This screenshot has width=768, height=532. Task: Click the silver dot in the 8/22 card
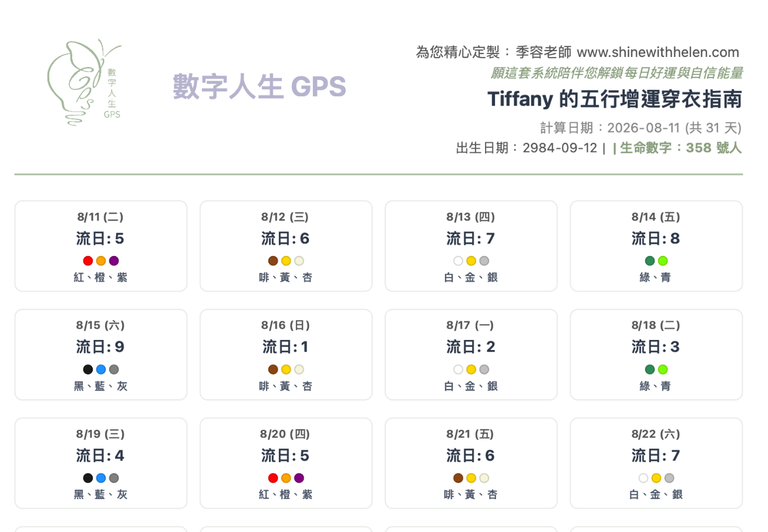pos(669,478)
